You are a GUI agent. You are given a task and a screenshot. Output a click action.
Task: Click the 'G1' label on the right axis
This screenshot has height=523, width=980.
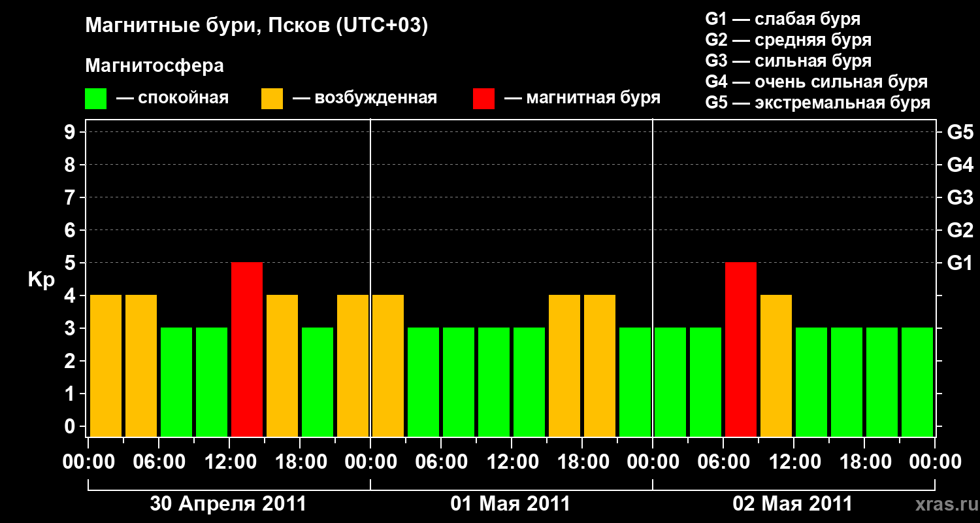coord(960,263)
